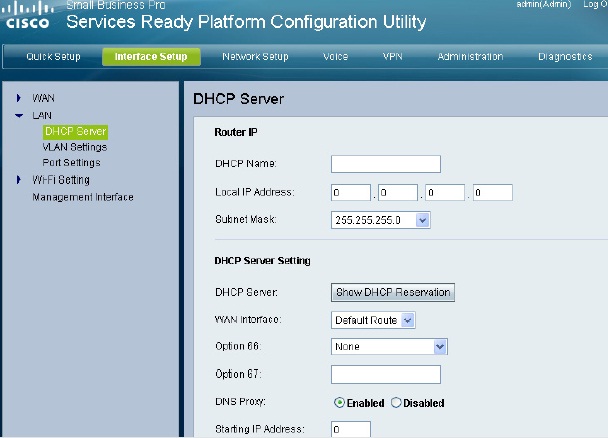Click the Option 67 input field
Viewport: 608px width, 438px height.
tap(386, 374)
